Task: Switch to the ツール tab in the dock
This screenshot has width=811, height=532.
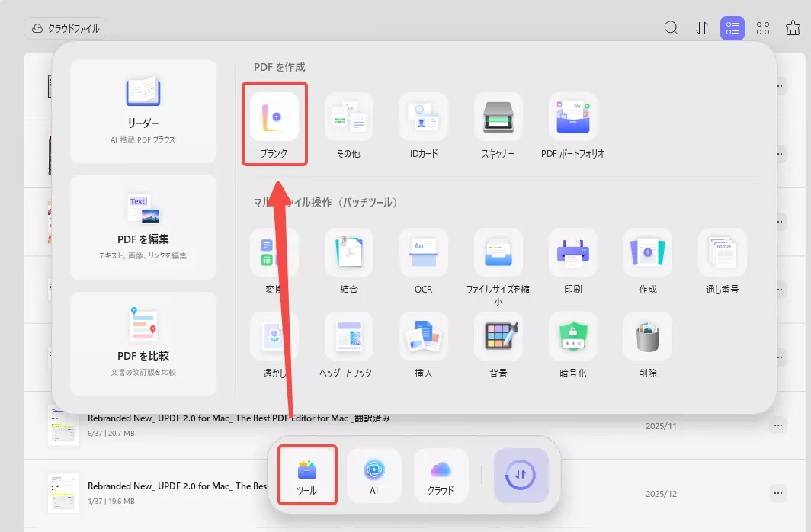Action: [x=306, y=474]
